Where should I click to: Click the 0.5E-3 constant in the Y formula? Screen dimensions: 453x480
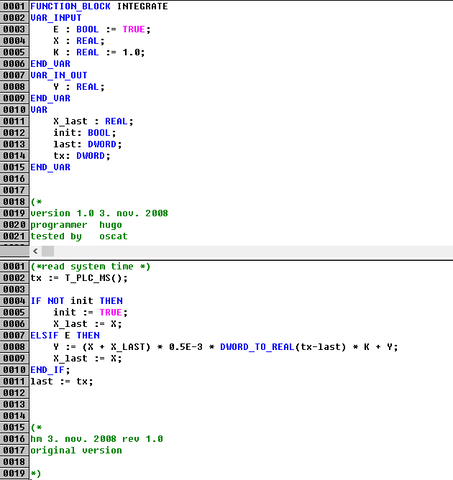click(186, 347)
